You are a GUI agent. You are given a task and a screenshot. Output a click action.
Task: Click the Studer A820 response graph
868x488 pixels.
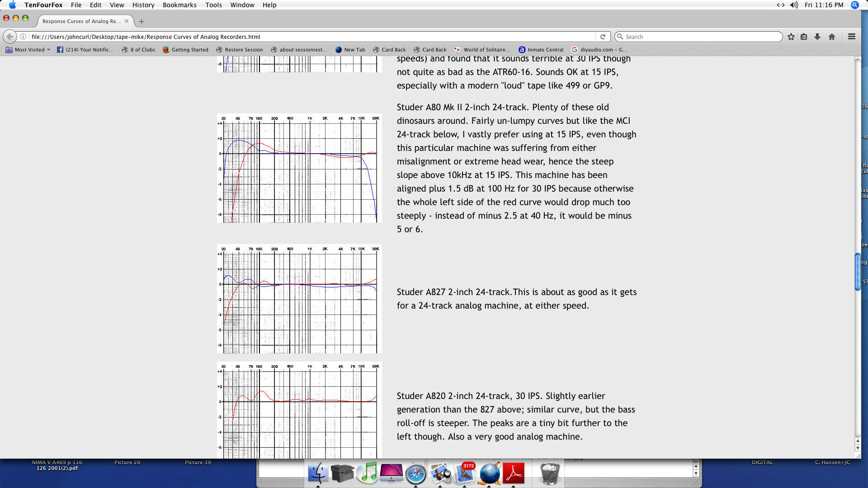click(x=299, y=410)
